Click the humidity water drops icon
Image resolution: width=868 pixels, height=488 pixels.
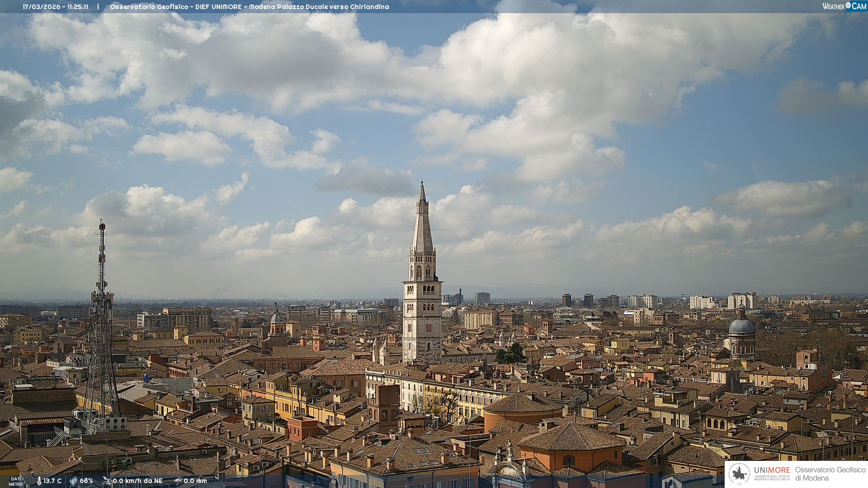[x=73, y=481]
